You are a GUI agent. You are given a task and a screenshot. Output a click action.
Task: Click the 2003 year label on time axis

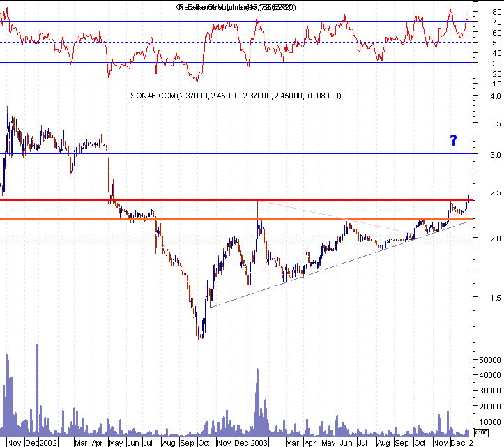(x=259, y=443)
